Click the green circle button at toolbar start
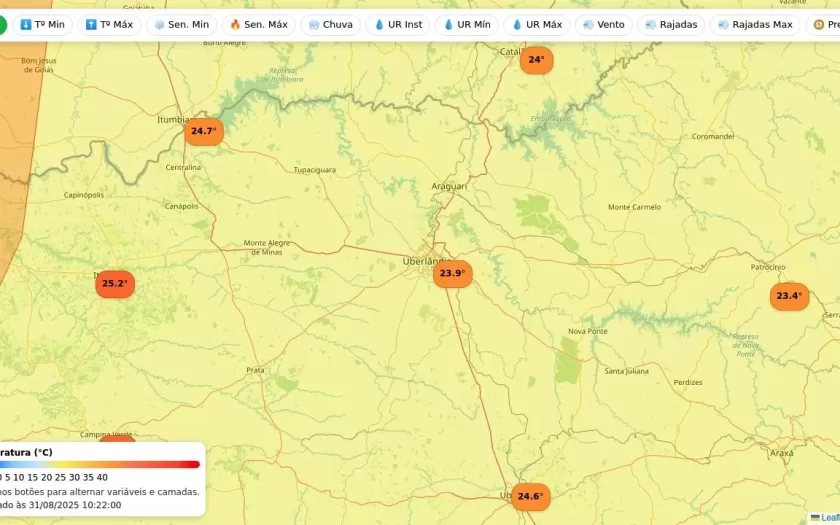 [x=2, y=24]
